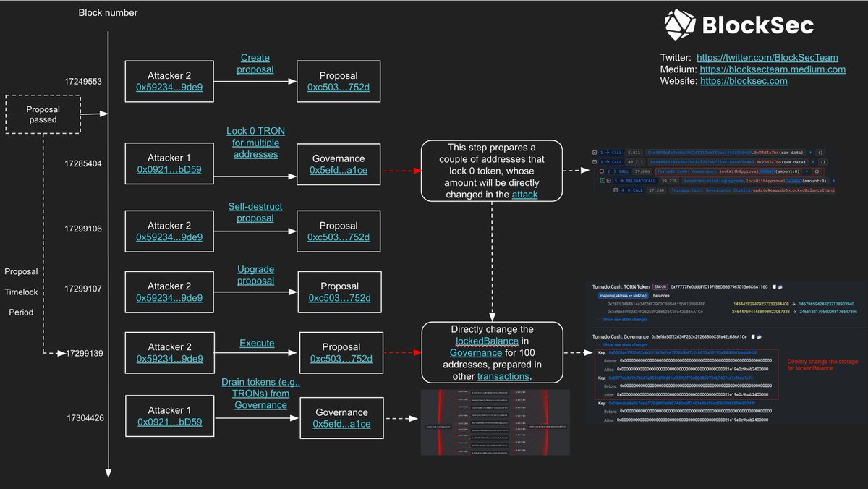Click the ERC-20 badge on TORN Token
868x489 pixels.
660,286
